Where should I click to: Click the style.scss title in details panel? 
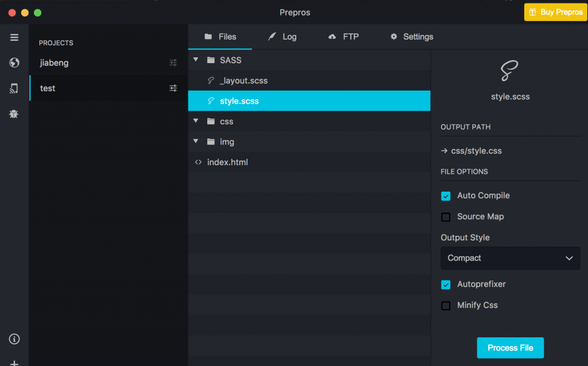[x=510, y=96]
